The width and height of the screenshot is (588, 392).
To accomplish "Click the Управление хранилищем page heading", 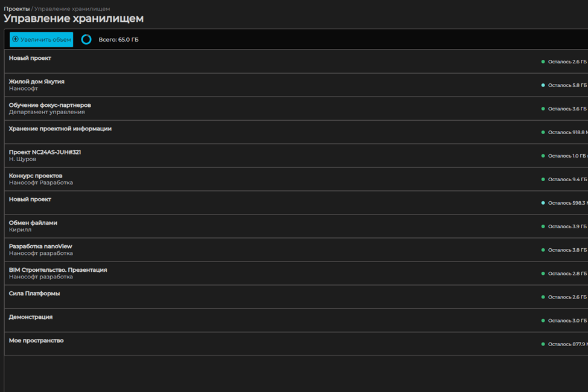I will pyautogui.click(x=74, y=19).
